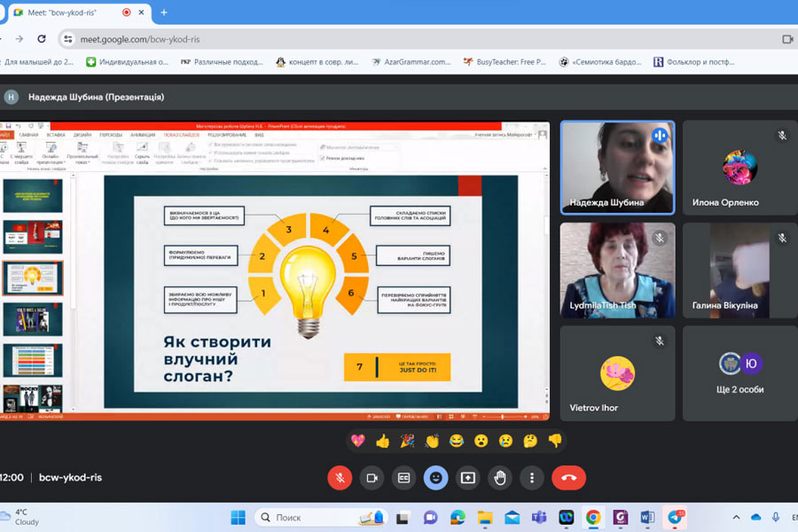
Task: Leave the call with red hang-up button
Action: (568, 478)
